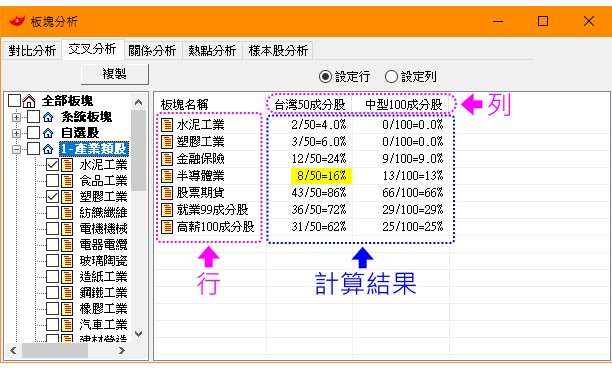Select the 12/50=24% cell
Image resolution: width=612 pixels, height=369 pixels.
coord(318,159)
